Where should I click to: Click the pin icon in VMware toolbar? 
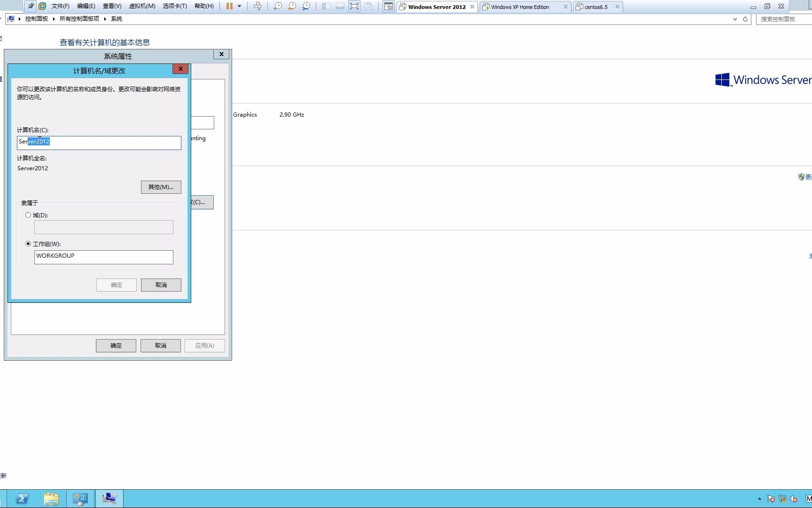[31, 6]
